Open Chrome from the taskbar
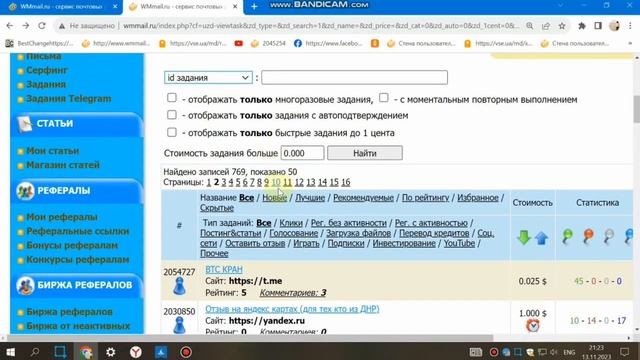640x360 pixels. [x=86, y=352]
